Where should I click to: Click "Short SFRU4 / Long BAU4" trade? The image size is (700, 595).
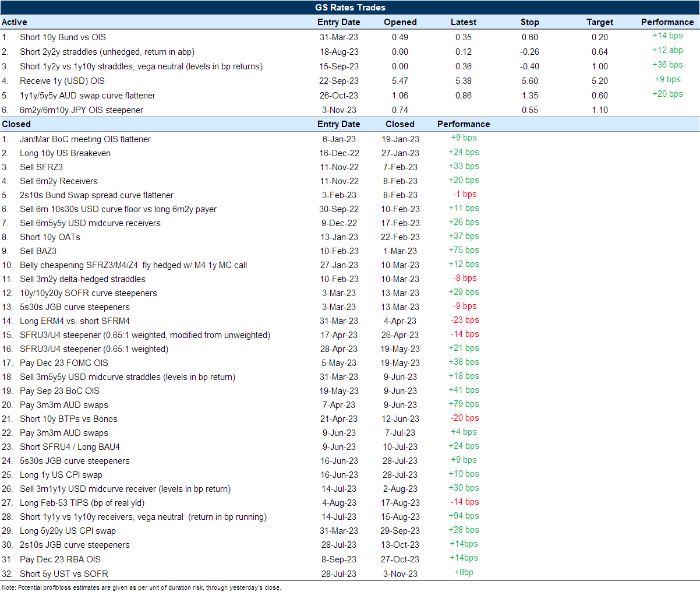(x=70, y=447)
